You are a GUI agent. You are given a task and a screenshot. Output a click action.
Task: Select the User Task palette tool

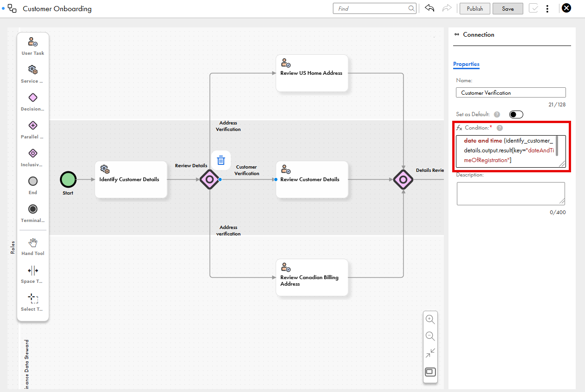(32, 46)
